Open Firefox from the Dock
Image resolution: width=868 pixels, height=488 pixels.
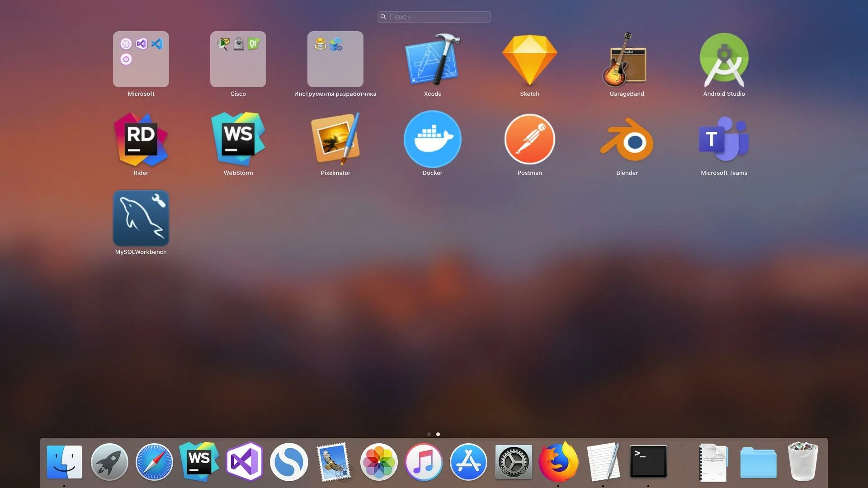(558, 462)
